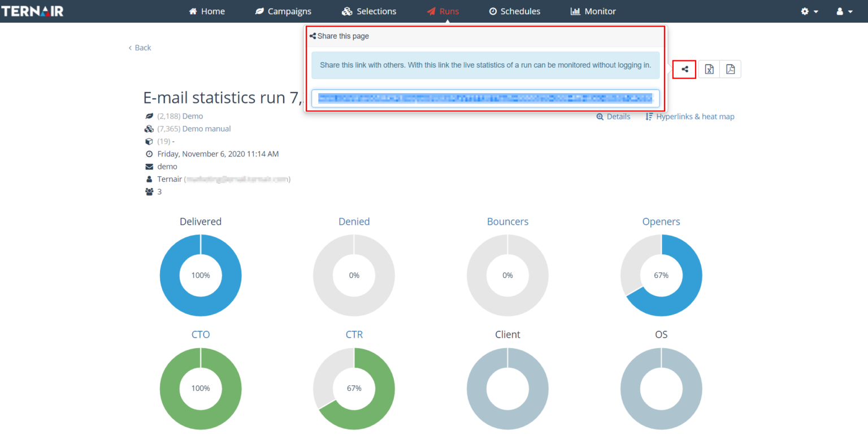
Task: Select the shareable link field
Action: (x=485, y=98)
